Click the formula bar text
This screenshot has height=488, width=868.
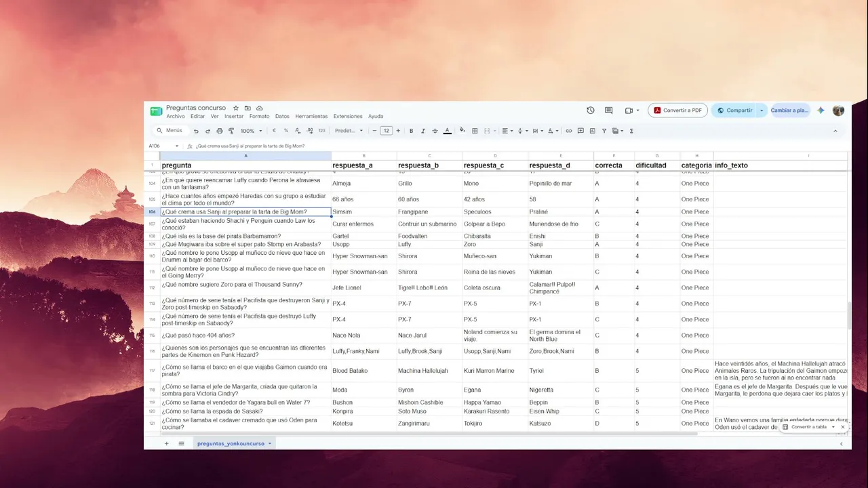coord(250,146)
